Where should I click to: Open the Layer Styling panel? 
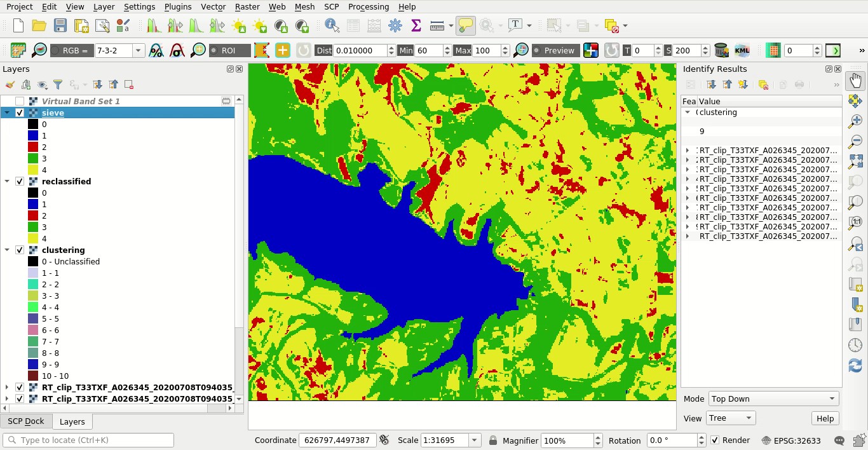(x=10, y=84)
